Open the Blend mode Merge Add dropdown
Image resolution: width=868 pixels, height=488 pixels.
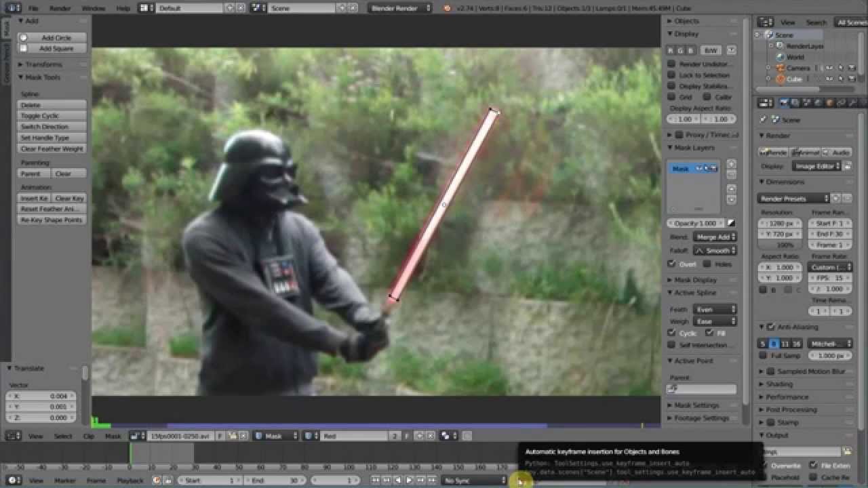(x=715, y=237)
